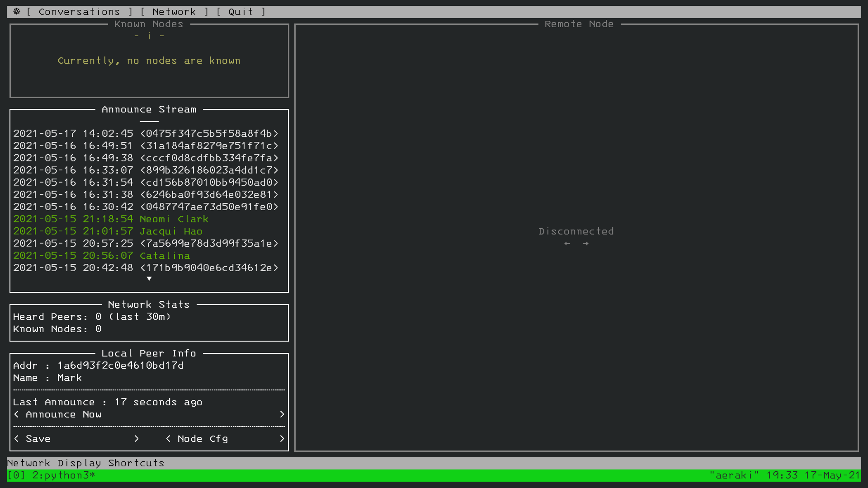Select announce from 171b9b9040e6cd34612e

point(146,268)
